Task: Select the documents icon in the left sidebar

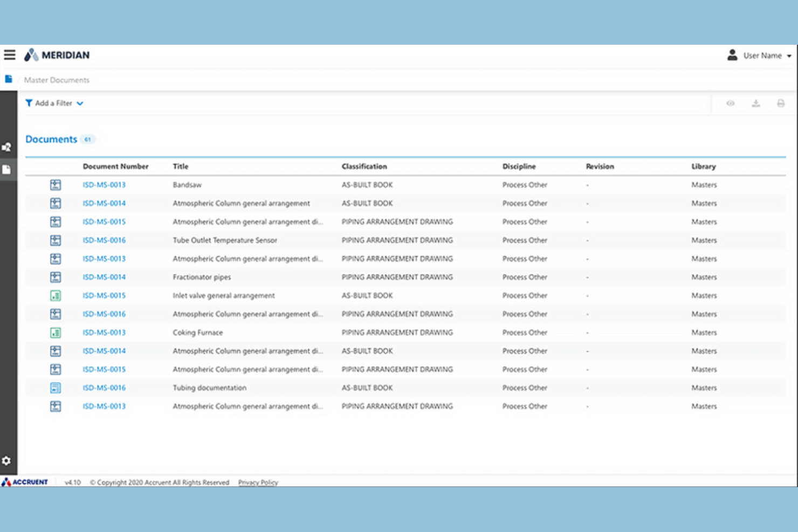Action: click(x=7, y=169)
